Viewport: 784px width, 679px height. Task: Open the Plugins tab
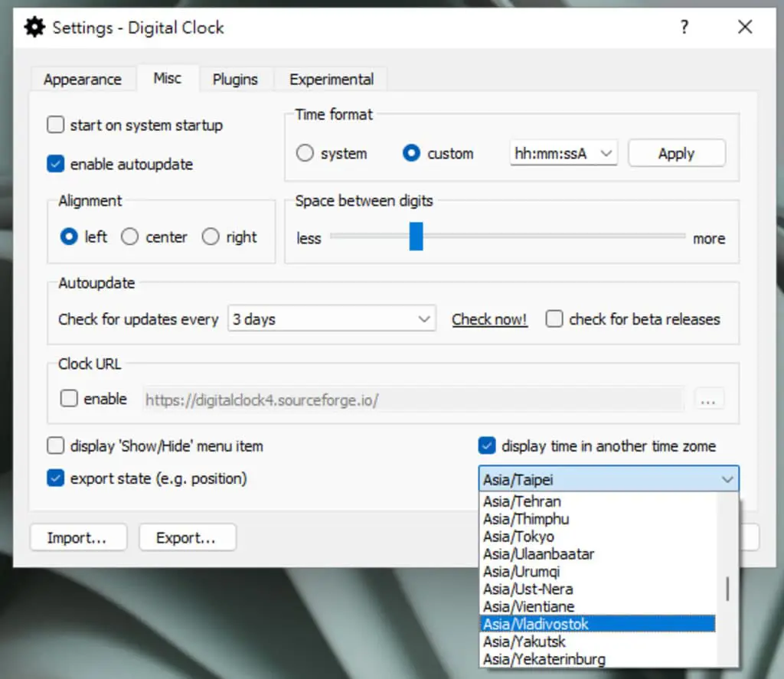(235, 80)
